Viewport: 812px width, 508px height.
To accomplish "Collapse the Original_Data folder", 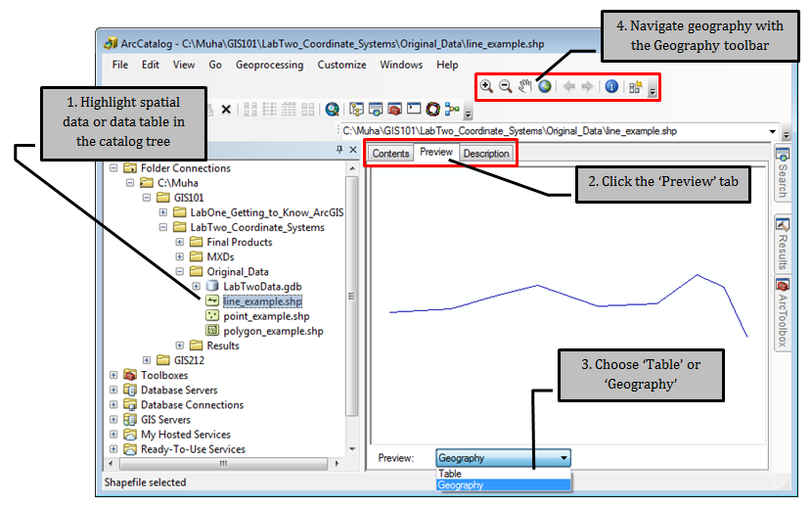I will [180, 271].
